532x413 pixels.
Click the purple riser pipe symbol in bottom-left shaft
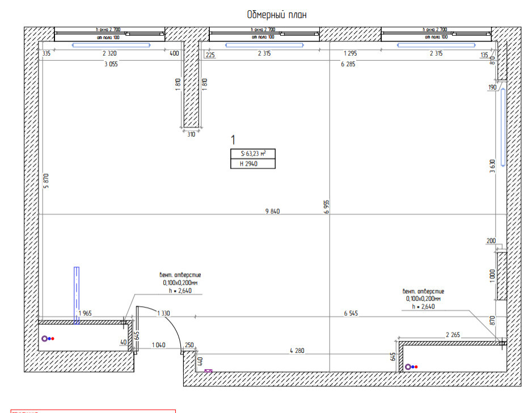[x=45, y=339]
